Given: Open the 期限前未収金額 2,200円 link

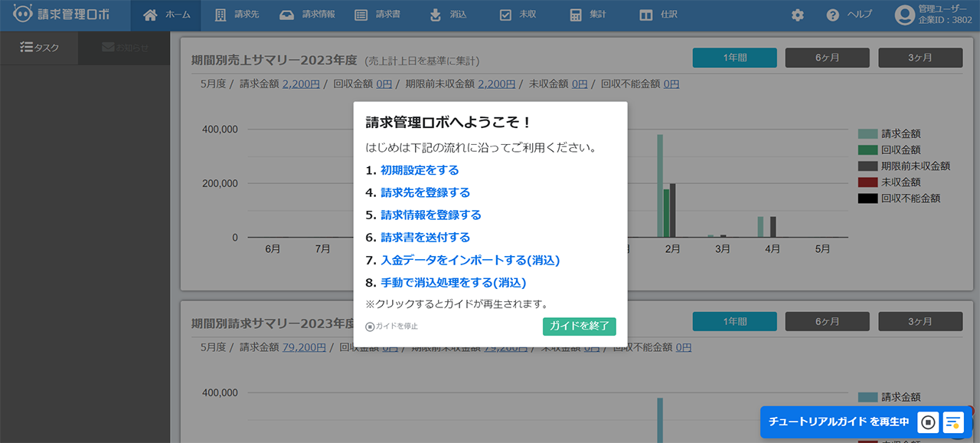Looking at the screenshot, I should [497, 84].
